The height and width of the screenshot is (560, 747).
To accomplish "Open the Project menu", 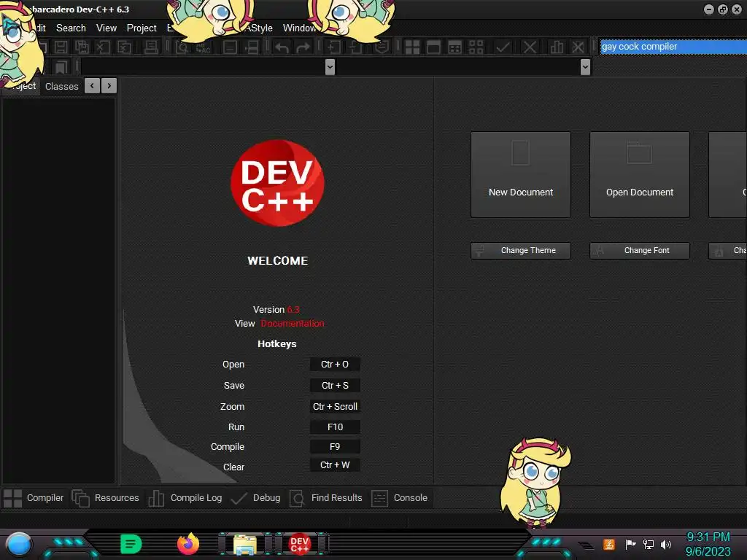I will point(142,28).
